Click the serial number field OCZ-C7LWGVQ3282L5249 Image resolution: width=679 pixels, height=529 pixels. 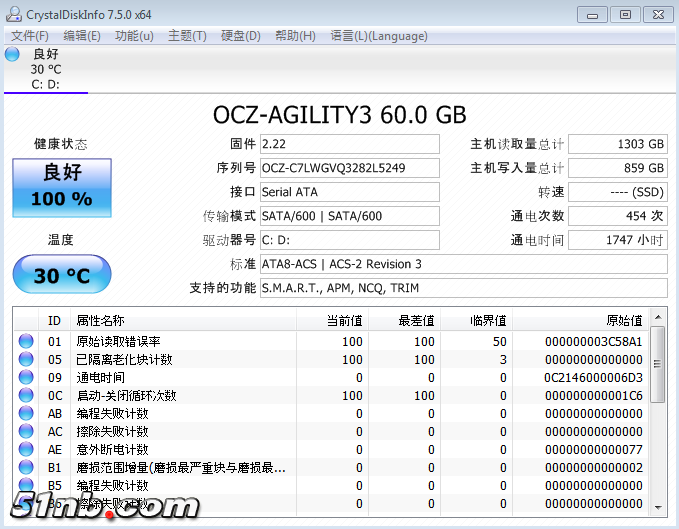pos(349,168)
